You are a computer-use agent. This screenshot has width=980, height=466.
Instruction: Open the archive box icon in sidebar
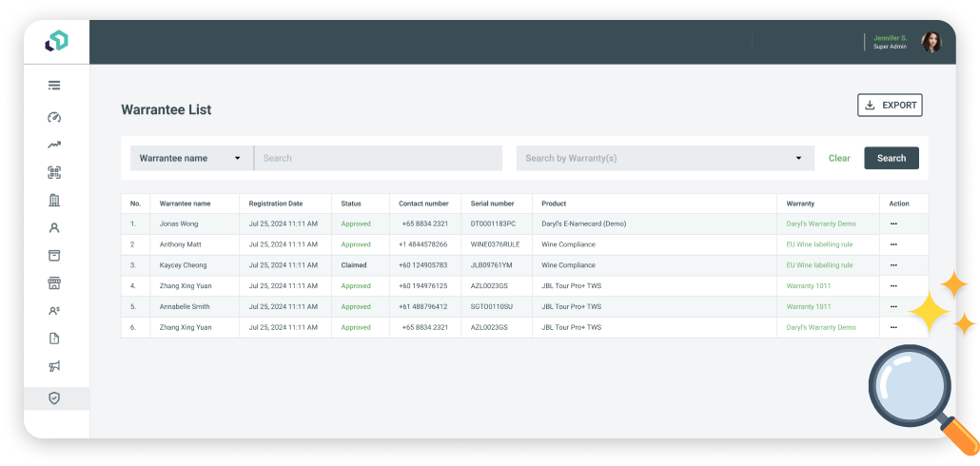[54, 256]
